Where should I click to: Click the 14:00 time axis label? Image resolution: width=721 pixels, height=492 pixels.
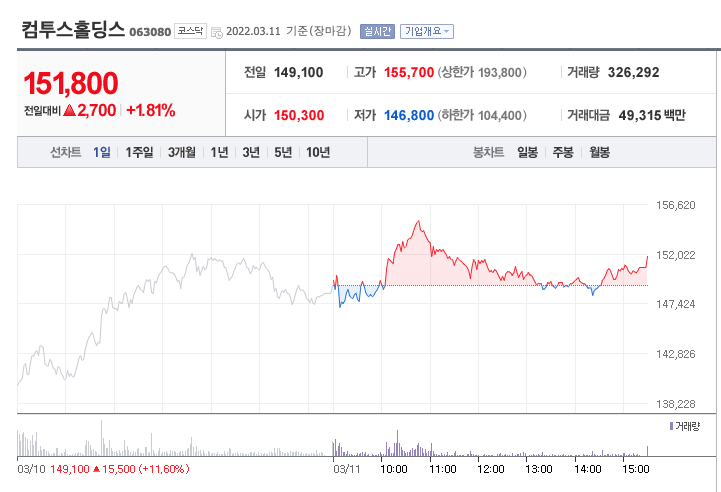click(x=588, y=469)
